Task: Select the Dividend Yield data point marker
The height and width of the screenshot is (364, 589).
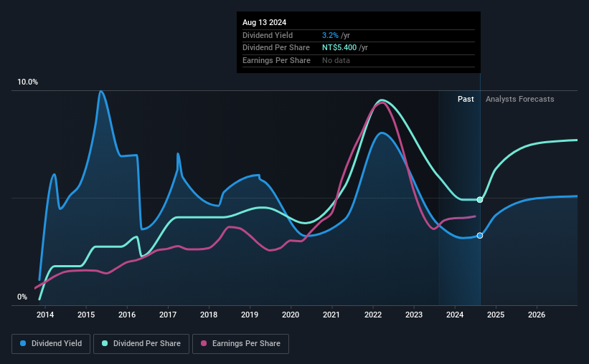Action: point(480,236)
